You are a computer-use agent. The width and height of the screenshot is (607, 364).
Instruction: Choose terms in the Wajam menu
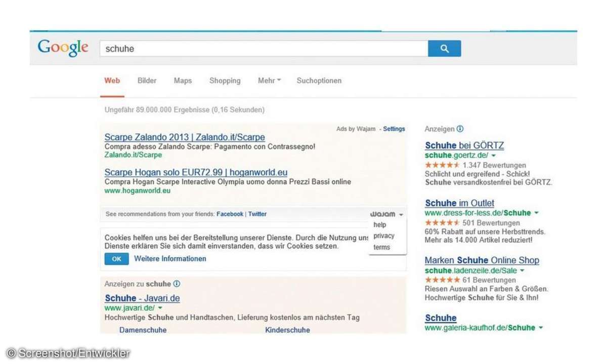[382, 247]
